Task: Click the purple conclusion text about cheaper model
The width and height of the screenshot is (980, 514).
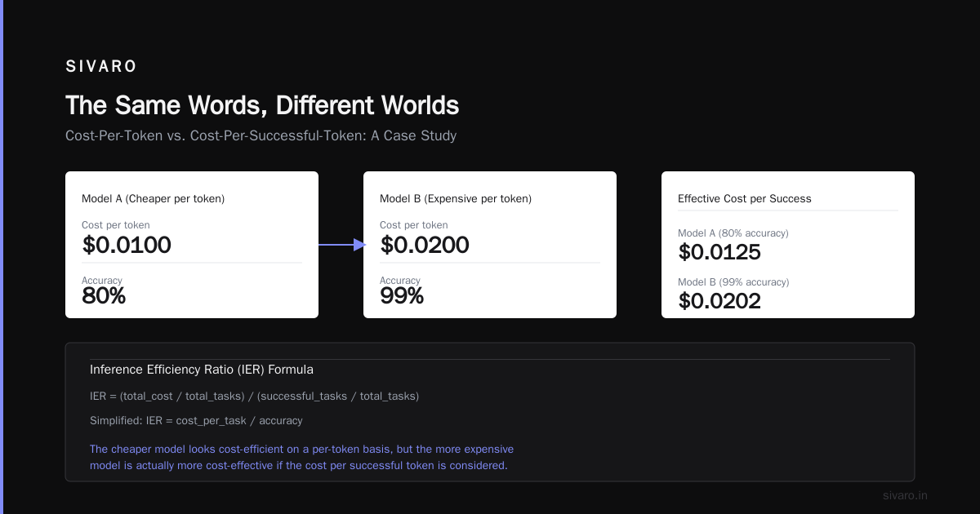Action: 301,458
